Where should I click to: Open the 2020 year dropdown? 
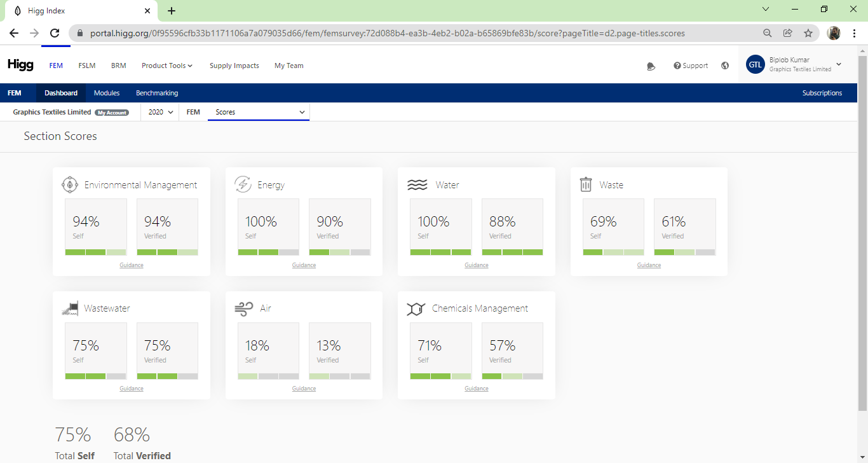(160, 112)
